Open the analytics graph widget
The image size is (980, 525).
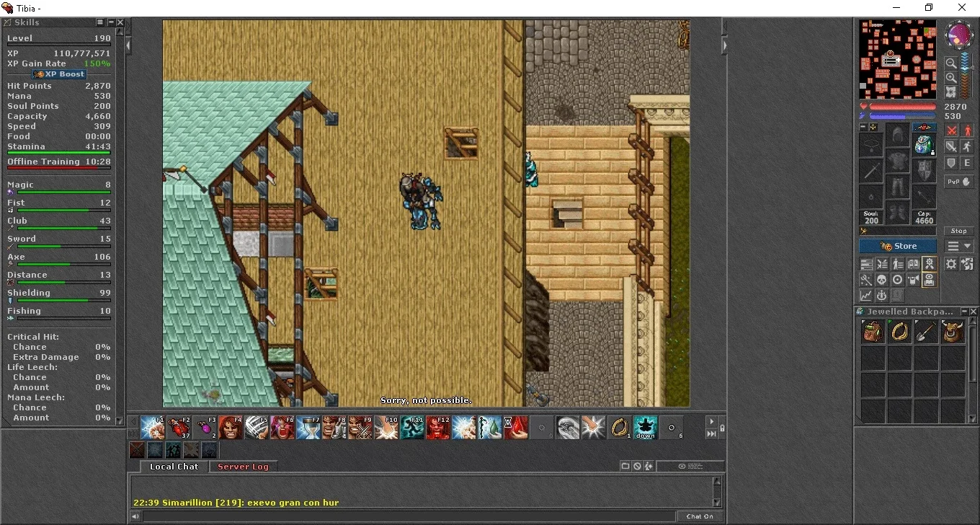[x=865, y=296]
